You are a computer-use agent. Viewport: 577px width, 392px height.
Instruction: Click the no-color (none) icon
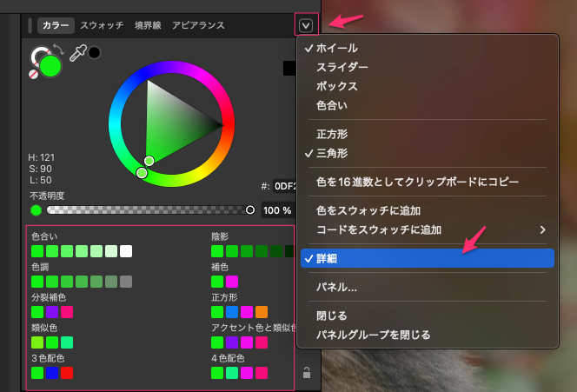point(34,74)
